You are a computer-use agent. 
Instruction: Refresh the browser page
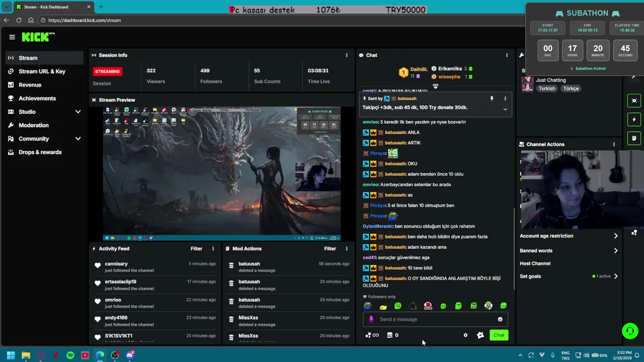(x=19, y=20)
